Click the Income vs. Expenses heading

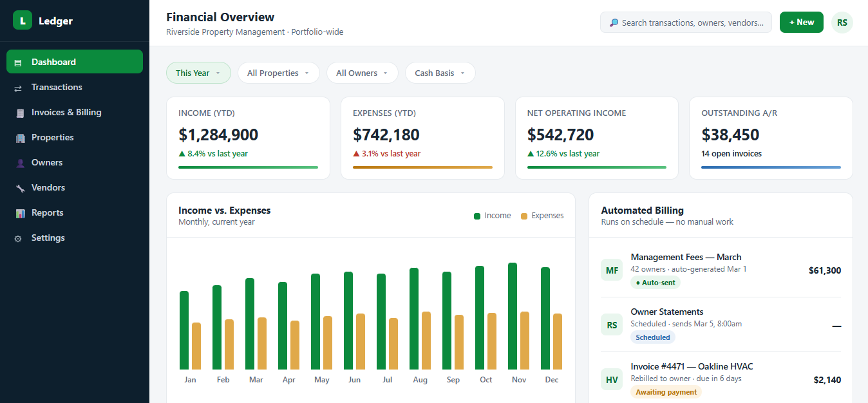pos(225,211)
